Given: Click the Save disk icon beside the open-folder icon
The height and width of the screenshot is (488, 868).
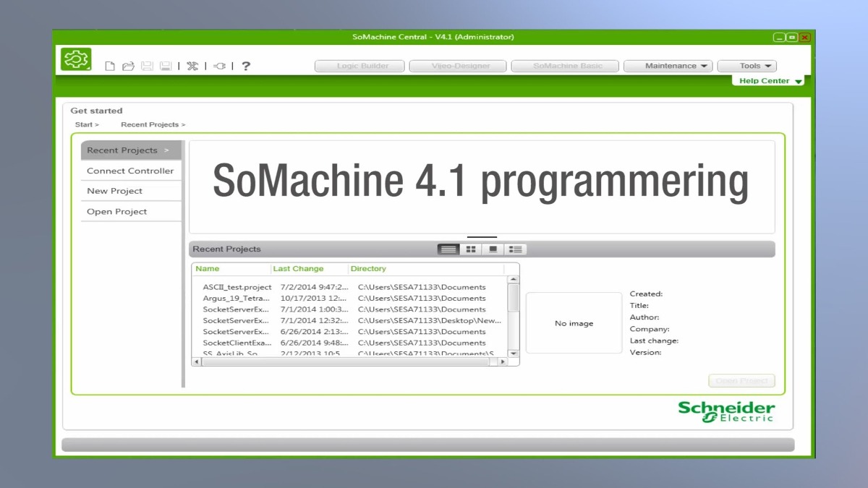Looking at the screenshot, I should point(147,66).
